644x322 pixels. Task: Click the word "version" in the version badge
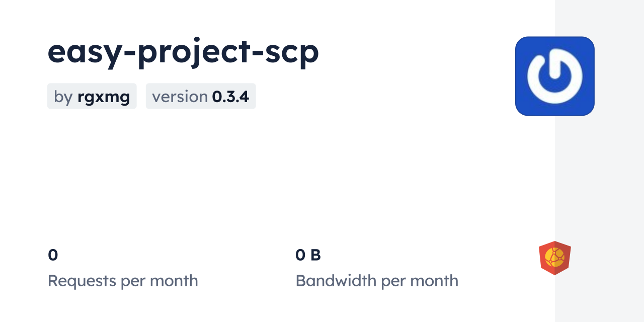pyautogui.click(x=180, y=96)
